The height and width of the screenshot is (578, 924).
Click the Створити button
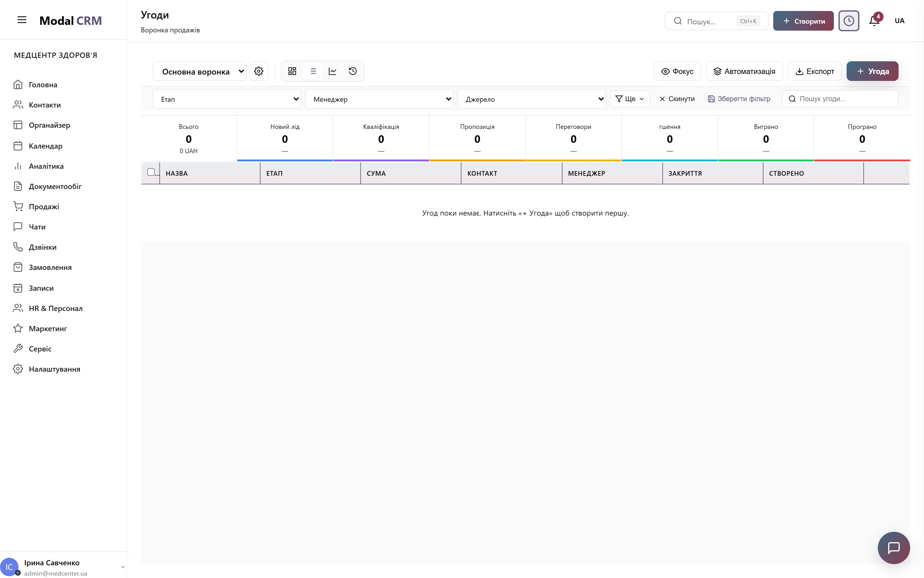coord(803,21)
